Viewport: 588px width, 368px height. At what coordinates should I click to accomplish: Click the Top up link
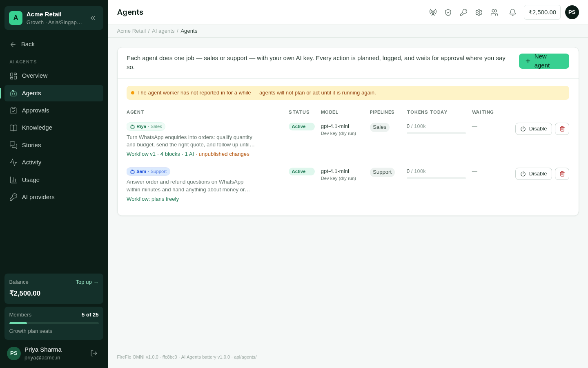[87, 282]
